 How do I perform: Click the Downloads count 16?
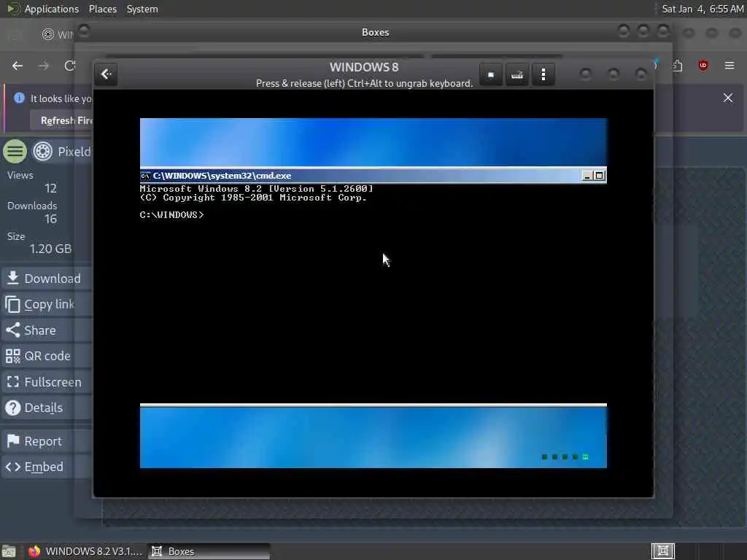[x=50, y=219]
